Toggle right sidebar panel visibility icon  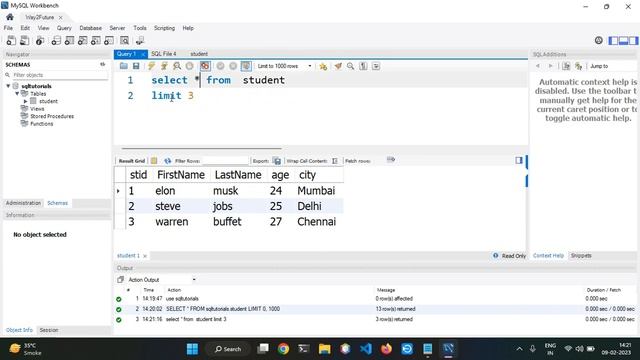click(x=633, y=40)
